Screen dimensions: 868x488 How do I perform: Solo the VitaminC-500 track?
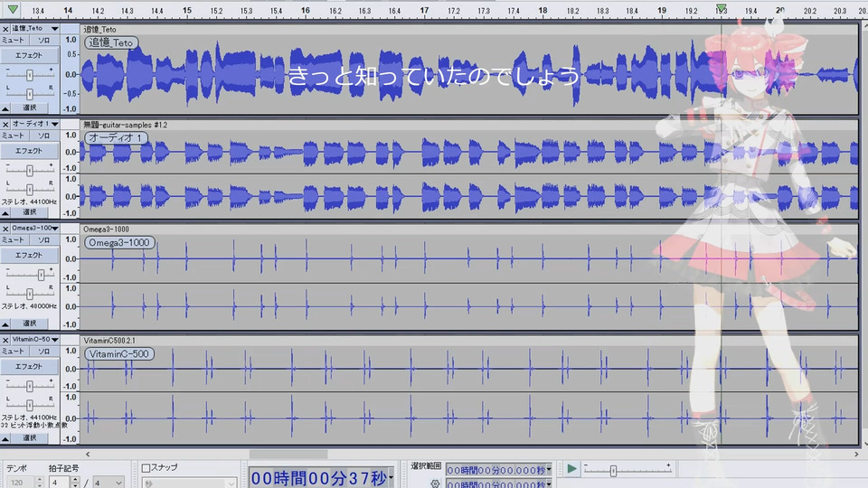(x=43, y=352)
